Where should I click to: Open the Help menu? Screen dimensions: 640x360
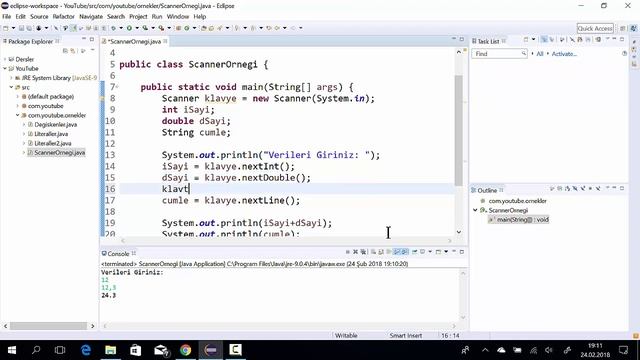click(200, 17)
